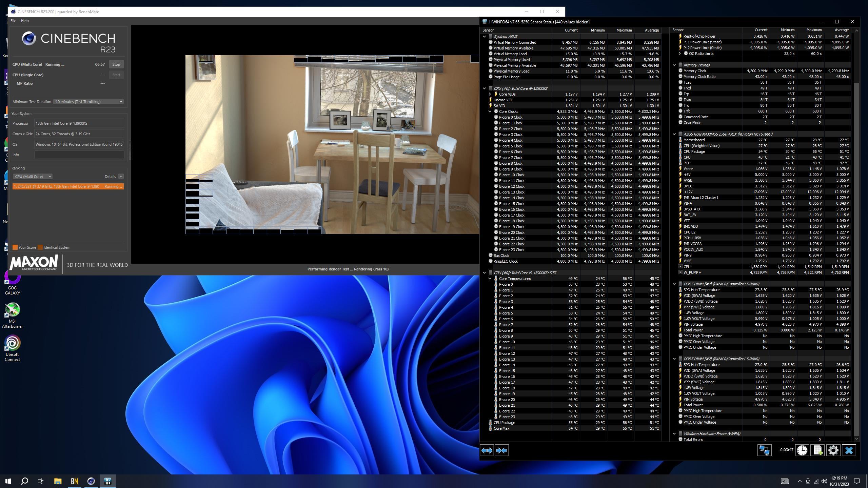Open BenchMate from the taskbar
Image resolution: width=868 pixels, height=488 pixels.
[x=75, y=481]
